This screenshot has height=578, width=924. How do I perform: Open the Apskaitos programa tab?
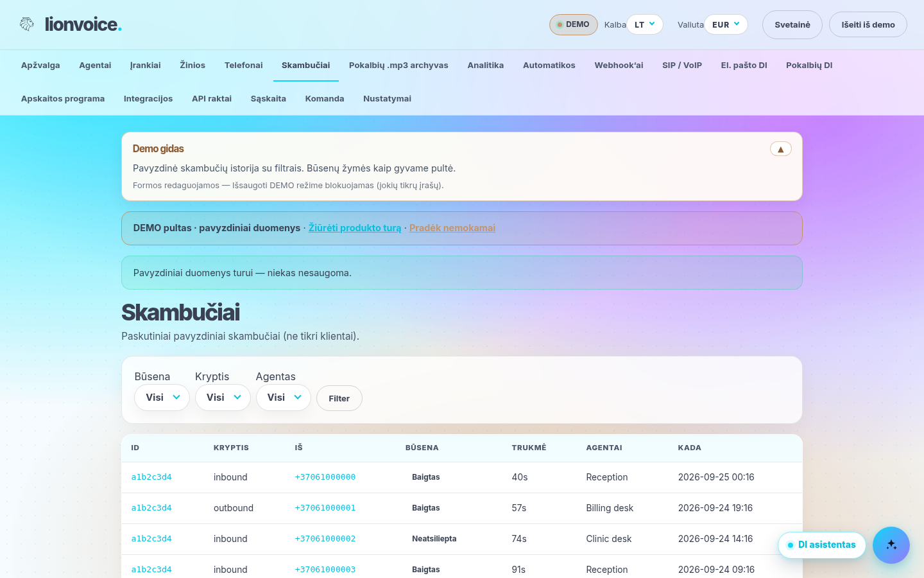(x=63, y=99)
